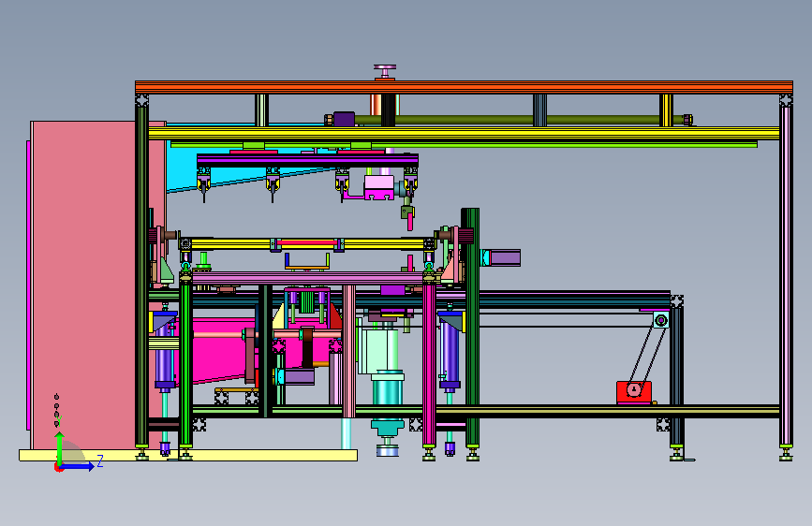Select the pale yellow base plate at bottom

188,455
